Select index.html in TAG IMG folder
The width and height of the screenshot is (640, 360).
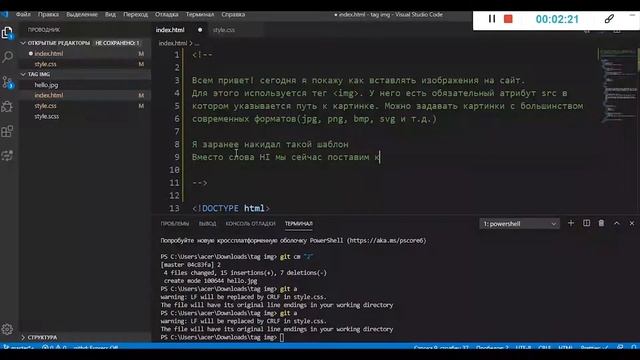pos(85,95)
